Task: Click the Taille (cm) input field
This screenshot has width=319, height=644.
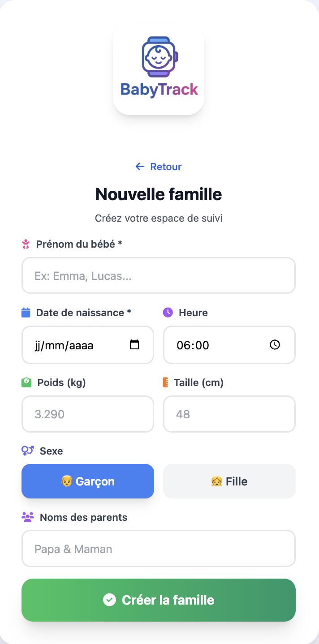Action: point(229,414)
